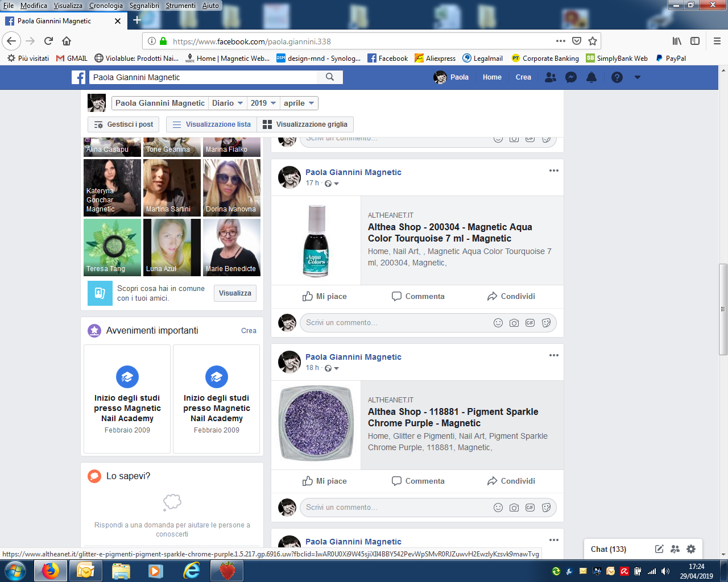Open the Cronologia menu

point(106,5)
